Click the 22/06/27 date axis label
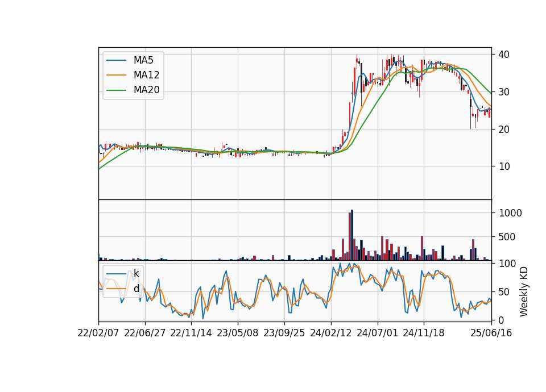The image size is (546, 392). tap(145, 333)
